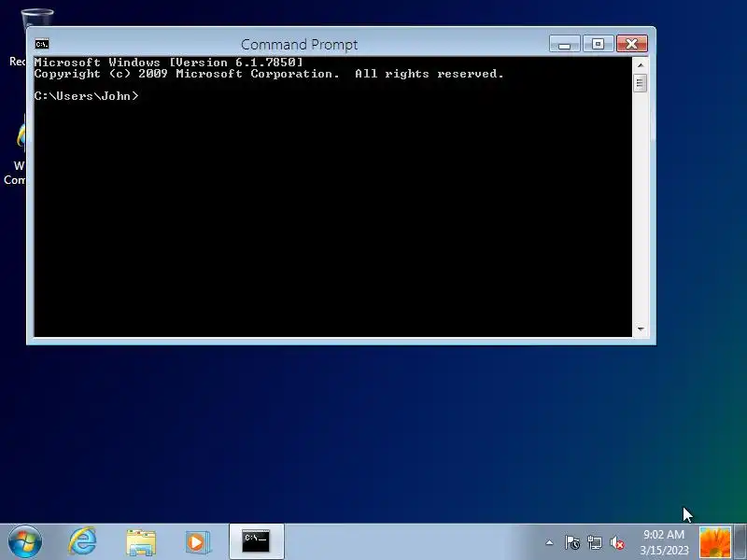Click the C:\Users\John> prompt line
Viewport: 747px width, 560px height.
[86, 96]
